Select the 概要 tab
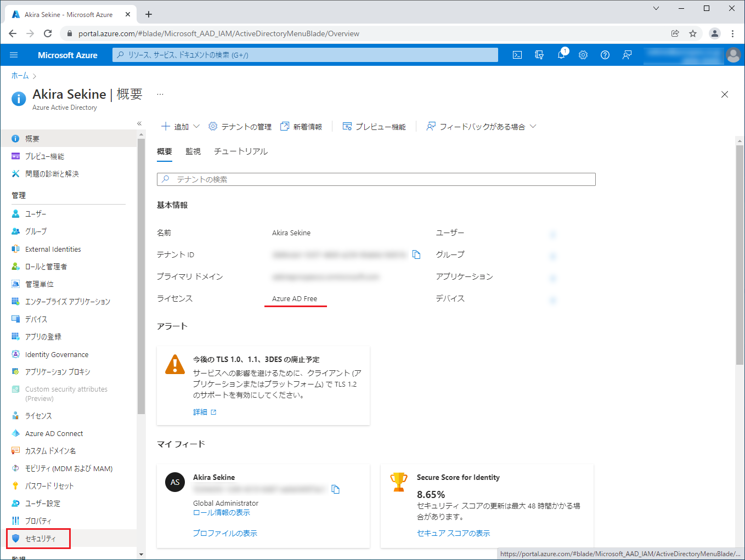 click(165, 151)
